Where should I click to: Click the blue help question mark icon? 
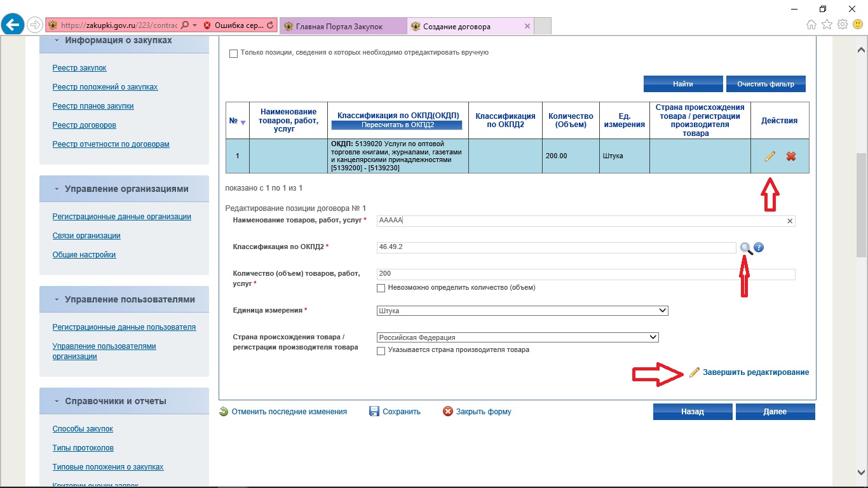[759, 248]
